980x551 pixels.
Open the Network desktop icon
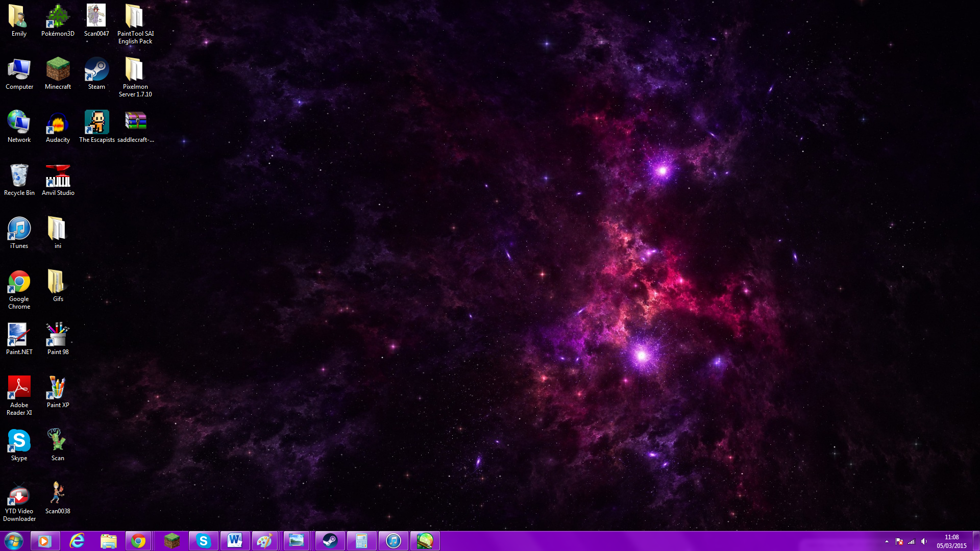[19, 127]
